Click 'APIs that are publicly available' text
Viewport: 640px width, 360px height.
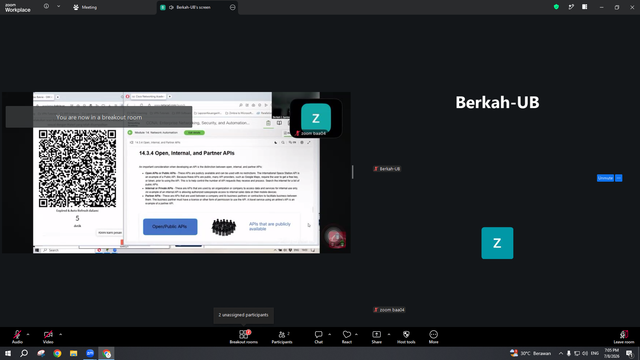coord(270,227)
